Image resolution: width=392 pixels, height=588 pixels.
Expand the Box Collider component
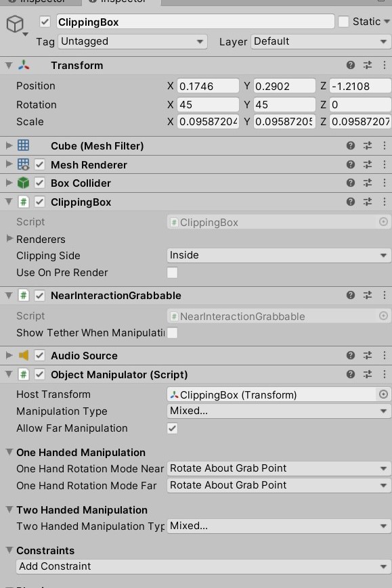[9, 183]
